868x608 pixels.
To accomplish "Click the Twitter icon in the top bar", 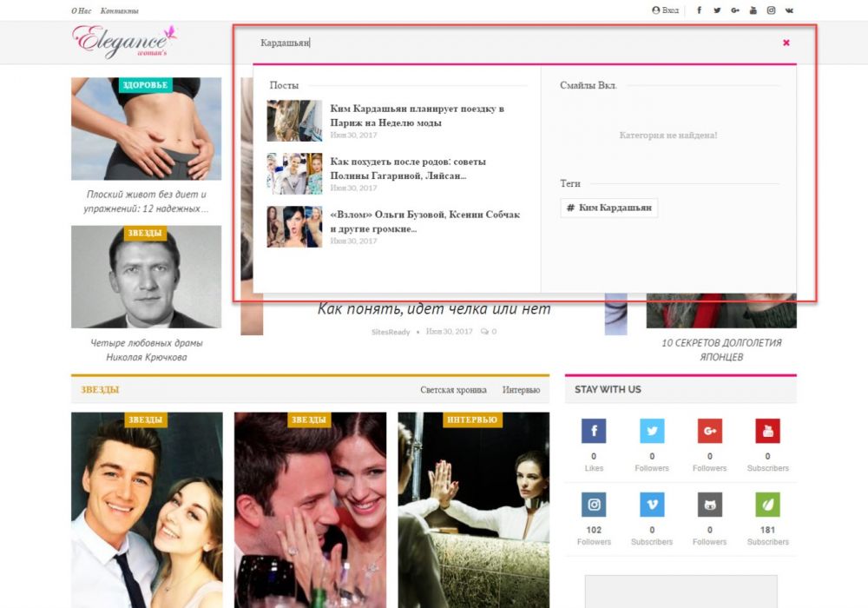I will [x=717, y=10].
